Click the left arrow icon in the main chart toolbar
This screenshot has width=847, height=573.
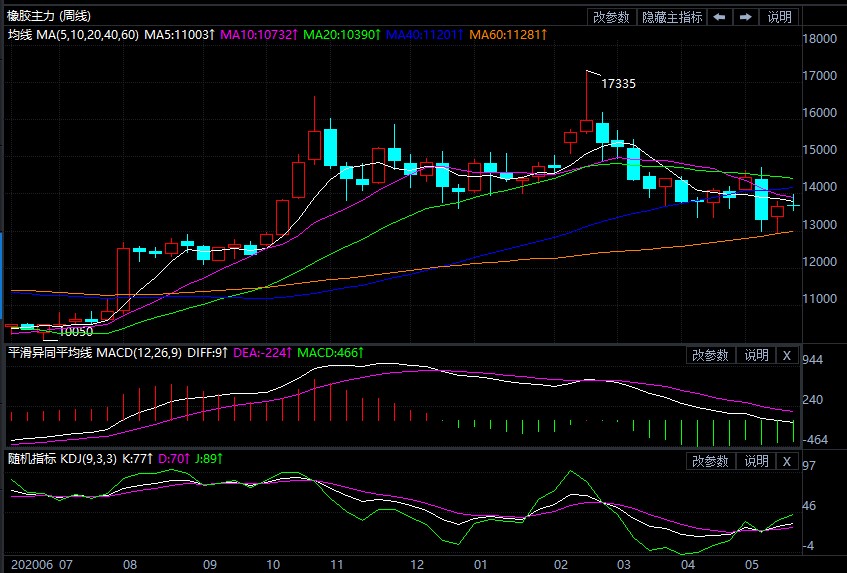pyautogui.click(x=720, y=17)
